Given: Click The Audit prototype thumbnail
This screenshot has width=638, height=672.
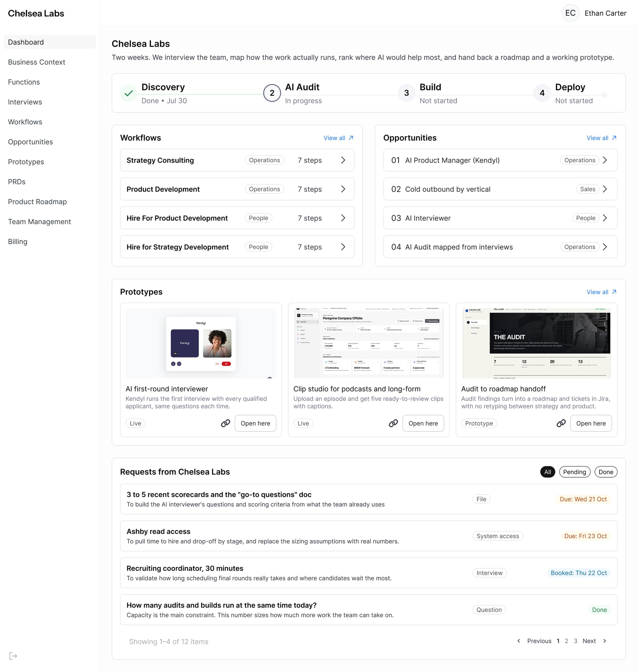Looking at the screenshot, I should pos(536,343).
